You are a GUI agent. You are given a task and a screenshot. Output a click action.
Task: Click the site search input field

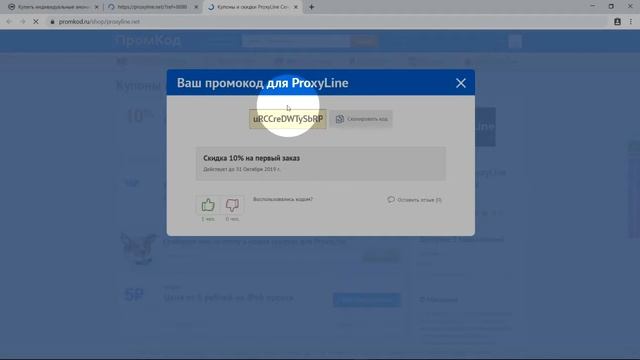coord(296,41)
